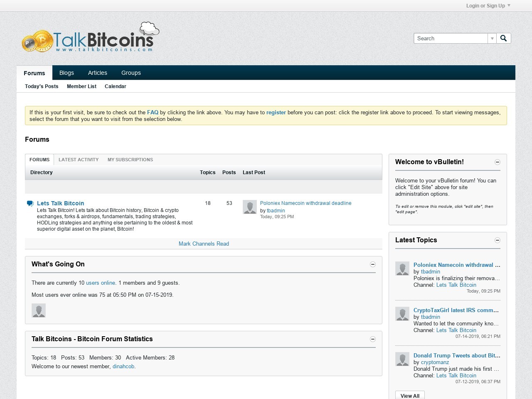
Task: Open the Login or Sign Up dropdown
Action: (485, 5)
